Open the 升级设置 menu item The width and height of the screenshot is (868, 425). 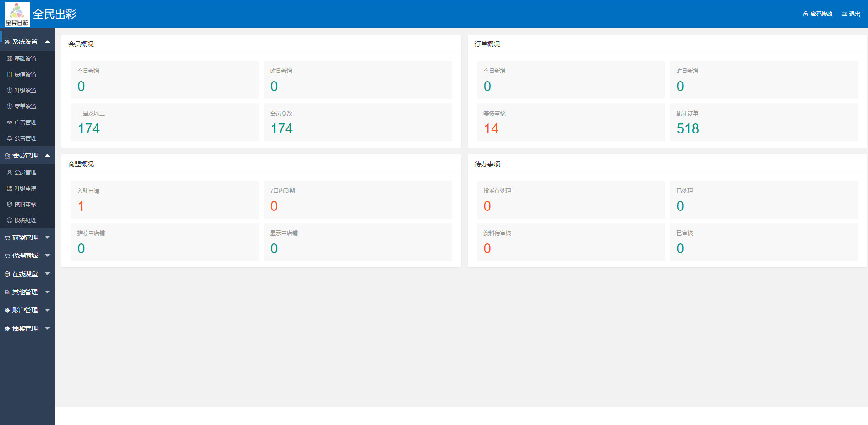point(25,91)
